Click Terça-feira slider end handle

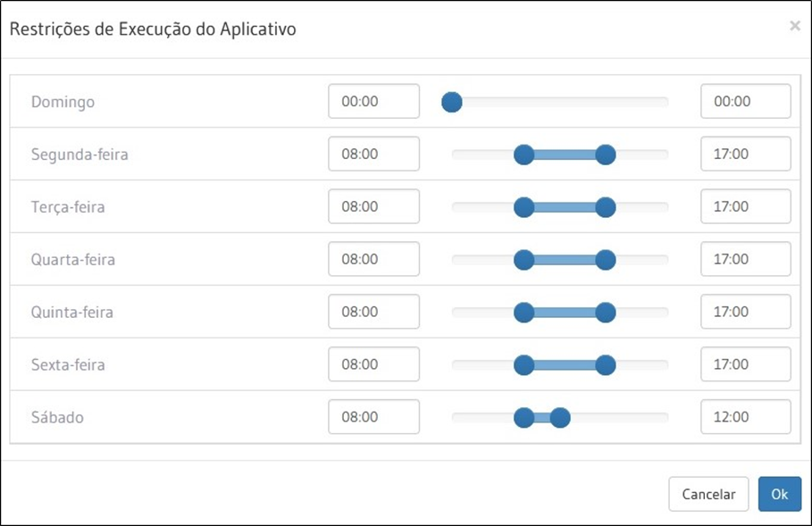[606, 207]
